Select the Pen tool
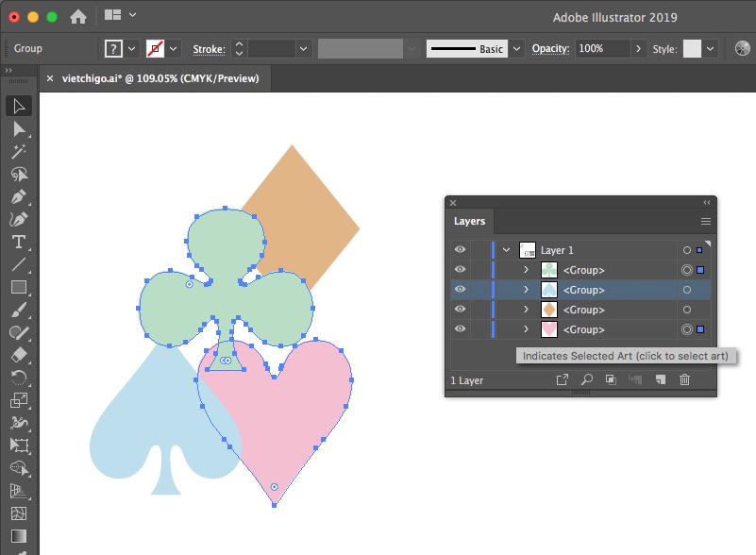756x555 pixels. pos(19,196)
